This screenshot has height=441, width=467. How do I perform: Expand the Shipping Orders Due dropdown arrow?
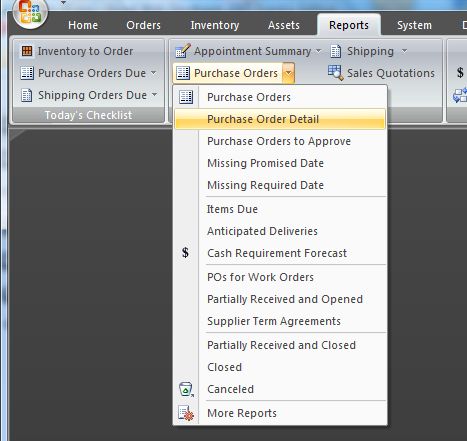154,95
